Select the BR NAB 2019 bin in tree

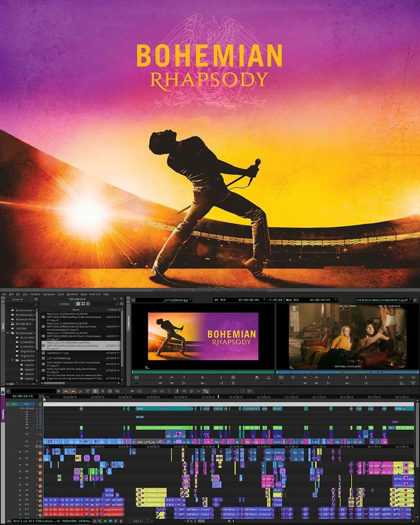coord(24,324)
